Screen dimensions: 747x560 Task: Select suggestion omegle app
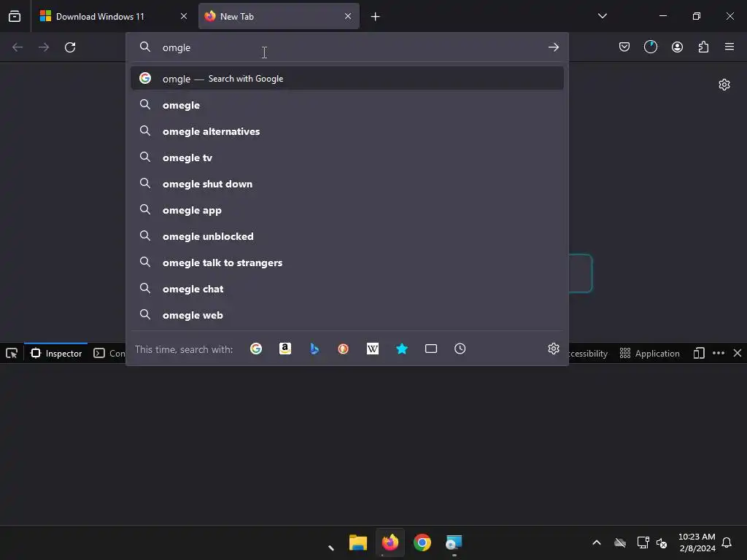tap(347, 210)
